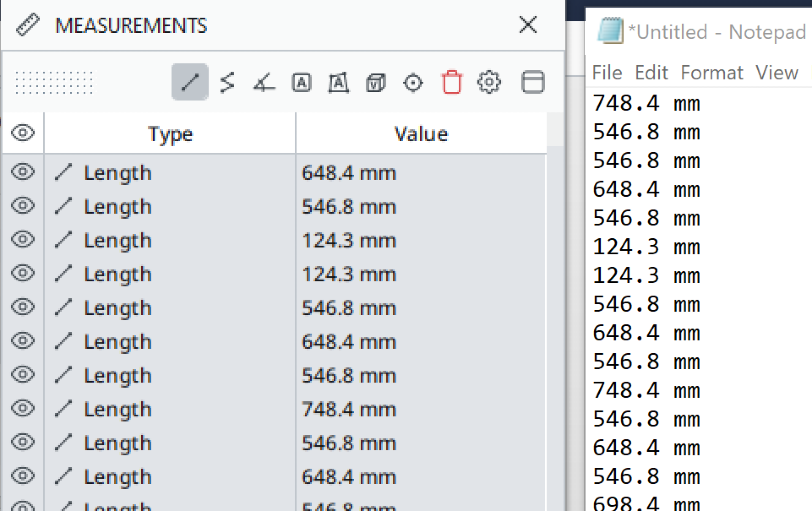
Task: Select the topmost 648.4 mm value cell in Measurements
Action: 421,173
